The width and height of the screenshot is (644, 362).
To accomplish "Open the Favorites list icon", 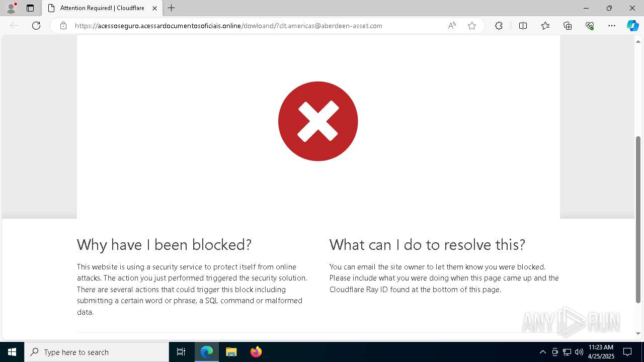I will pyautogui.click(x=545, y=26).
